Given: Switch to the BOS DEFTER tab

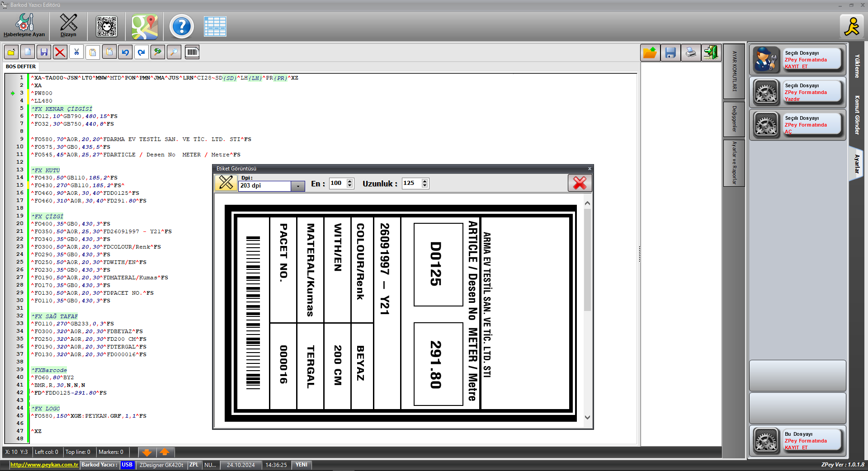Looking at the screenshot, I should [21, 66].
